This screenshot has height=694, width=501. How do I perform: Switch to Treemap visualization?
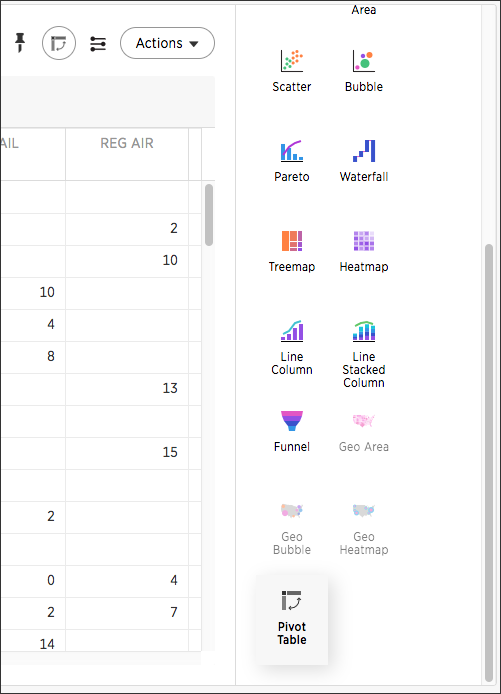tap(292, 251)
